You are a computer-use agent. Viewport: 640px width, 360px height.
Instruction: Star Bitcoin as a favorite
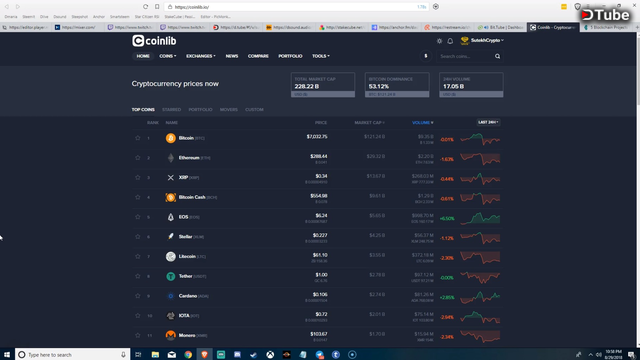138,138
